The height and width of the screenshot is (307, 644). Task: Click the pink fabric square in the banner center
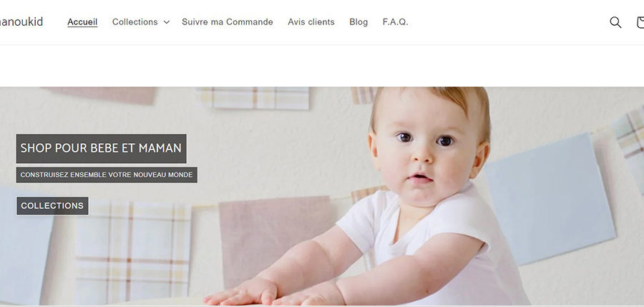click(x=276, y=240)
